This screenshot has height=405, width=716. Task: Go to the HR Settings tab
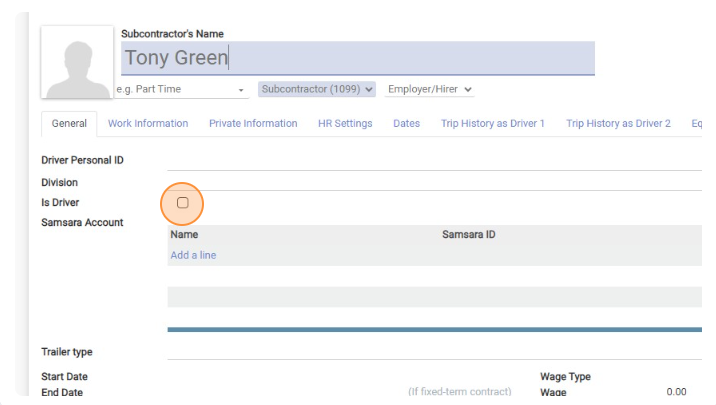[345, 124]
